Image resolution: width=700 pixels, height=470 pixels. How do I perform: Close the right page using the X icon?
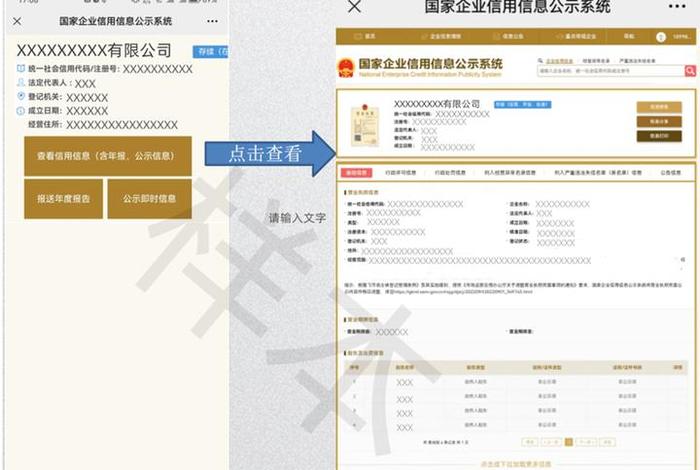[x=354, y=6]
